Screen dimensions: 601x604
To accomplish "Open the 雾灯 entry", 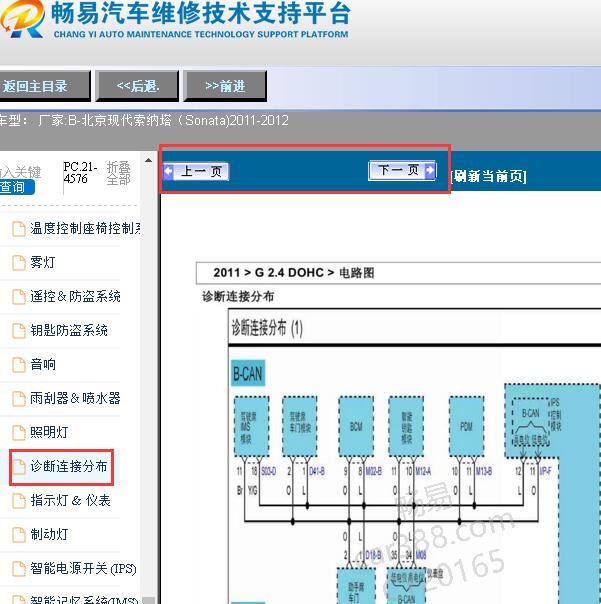I will click(x=43, y=262).
